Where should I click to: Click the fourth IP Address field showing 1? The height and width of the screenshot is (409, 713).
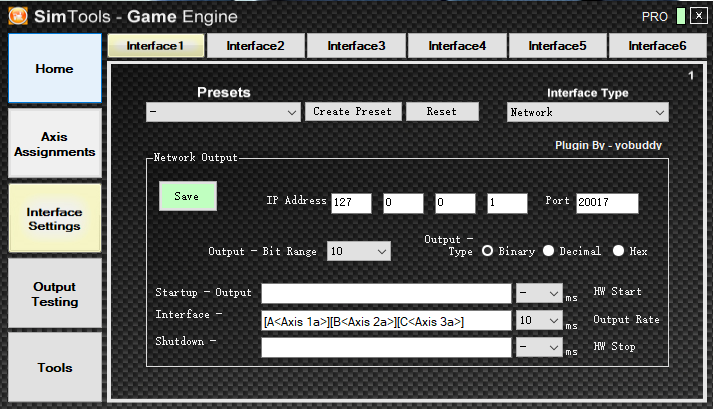click(507, 203)
